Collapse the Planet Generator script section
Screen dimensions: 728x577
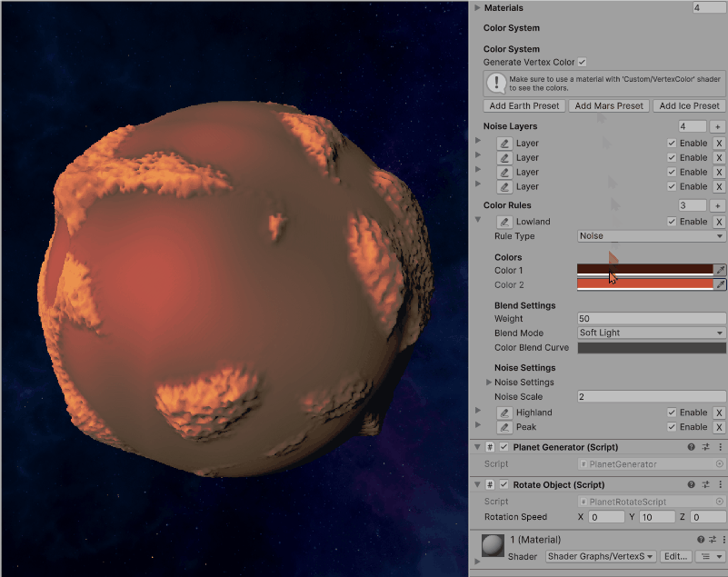tap(475, 447)
